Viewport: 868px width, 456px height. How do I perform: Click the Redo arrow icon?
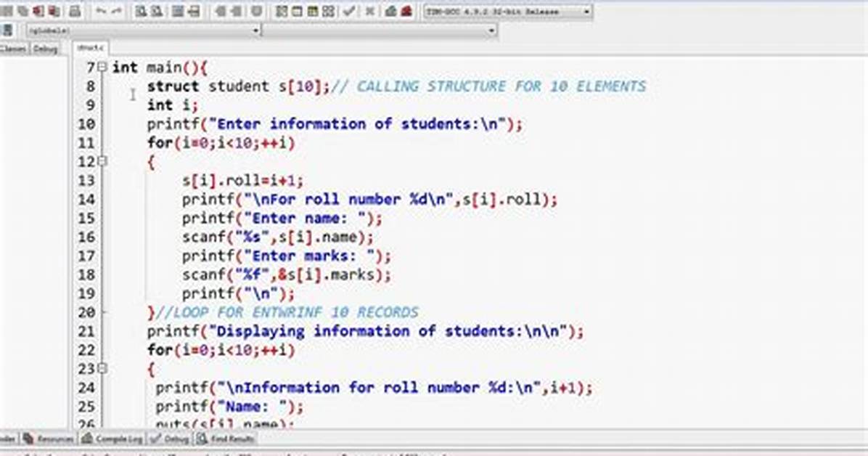click(x=116, y=11)
